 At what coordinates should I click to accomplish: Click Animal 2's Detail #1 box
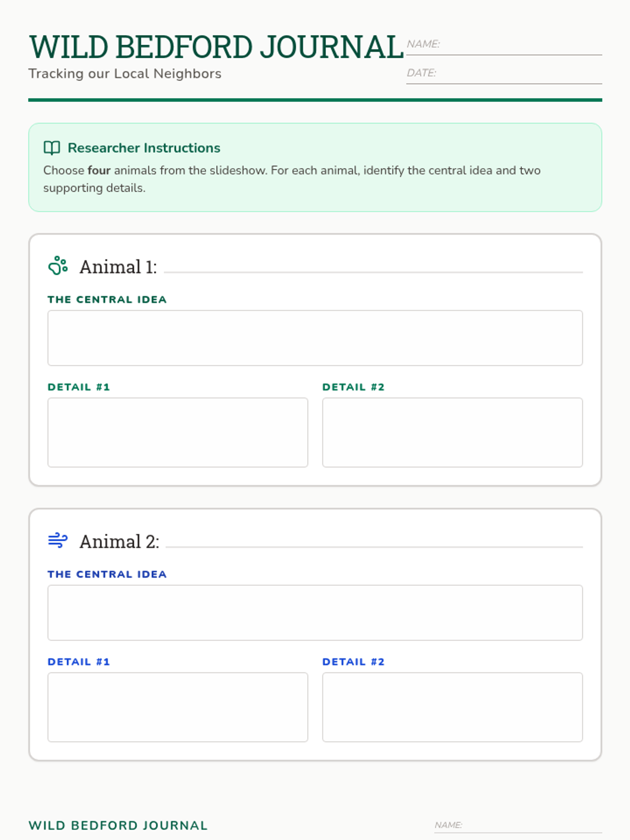(177, 707)
